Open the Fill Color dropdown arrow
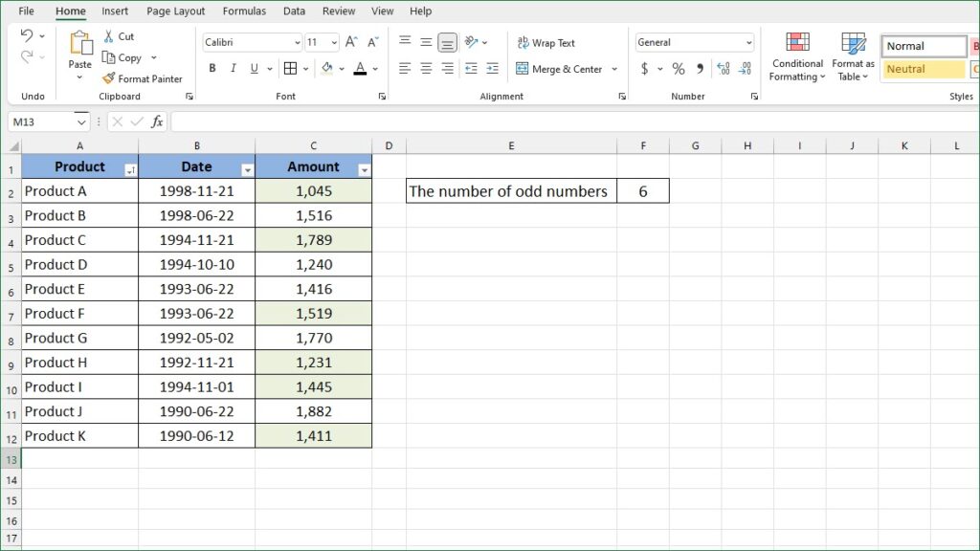 coord(344,68)
